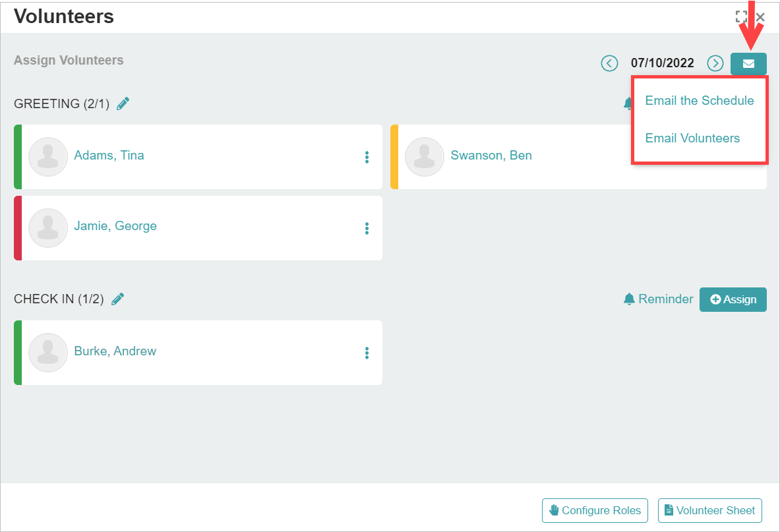Open options menu for Jamie, George
This screenshot has height=532, width=780.
tap(367, 228)
